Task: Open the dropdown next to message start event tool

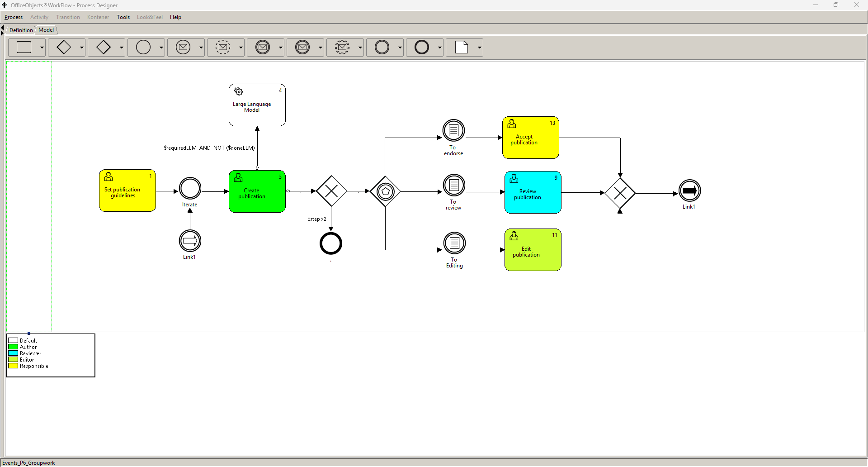Action: click(x=201, y=47)
